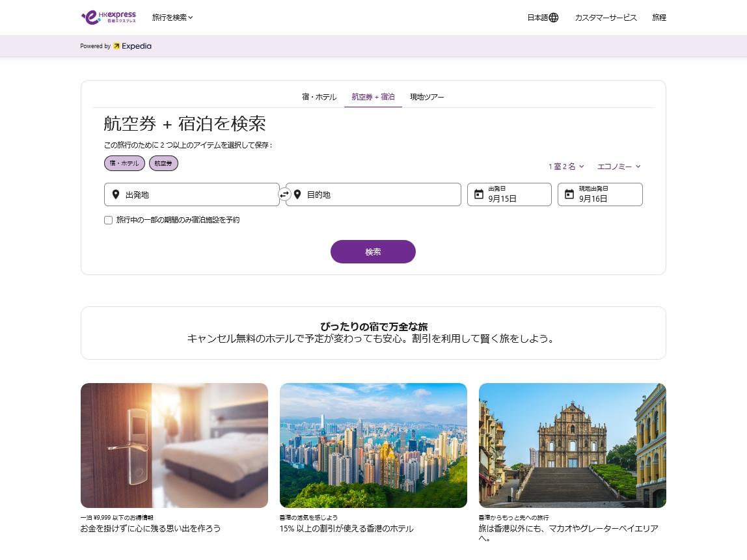Click 香港の活気を感じよう caption
This screenshot has width=747, height=560.
coord(308,518)
